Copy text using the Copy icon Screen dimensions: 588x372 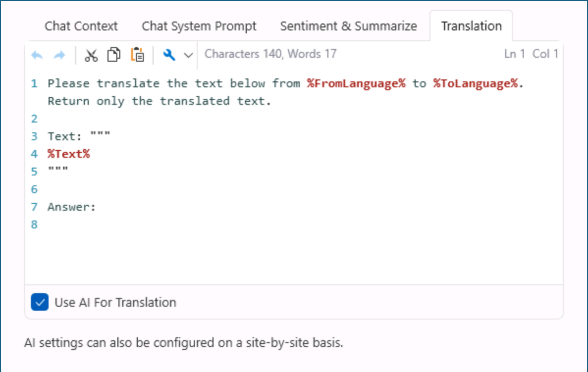tap(113, 54)
